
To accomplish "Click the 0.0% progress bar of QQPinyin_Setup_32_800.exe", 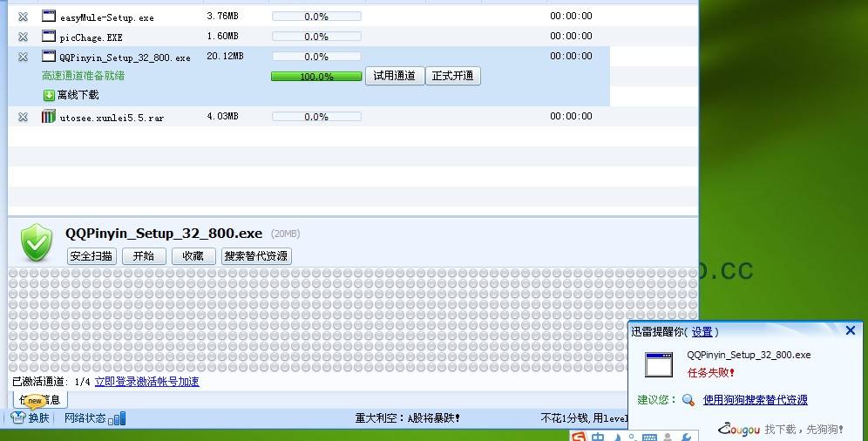I will [x=316, y=57].
